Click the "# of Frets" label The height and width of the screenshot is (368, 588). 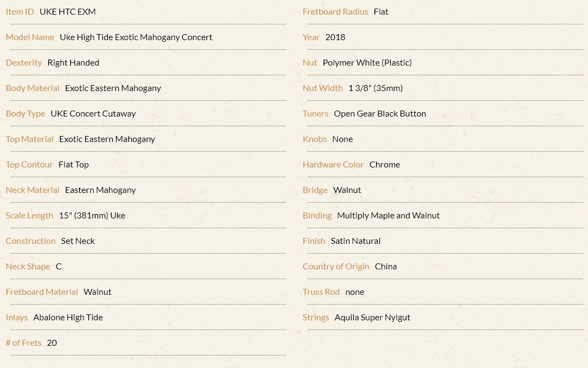tap(24, 343)
